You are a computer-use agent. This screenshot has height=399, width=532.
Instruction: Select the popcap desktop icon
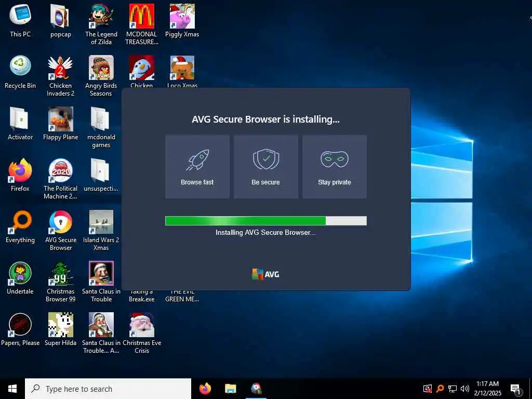pyautogui.click(x=60, y=20)
